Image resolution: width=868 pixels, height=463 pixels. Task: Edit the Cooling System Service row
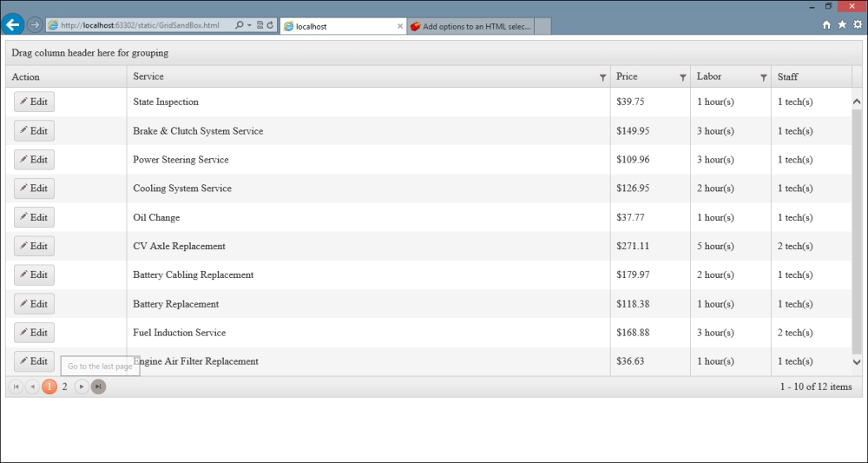[x=35, y=189]
